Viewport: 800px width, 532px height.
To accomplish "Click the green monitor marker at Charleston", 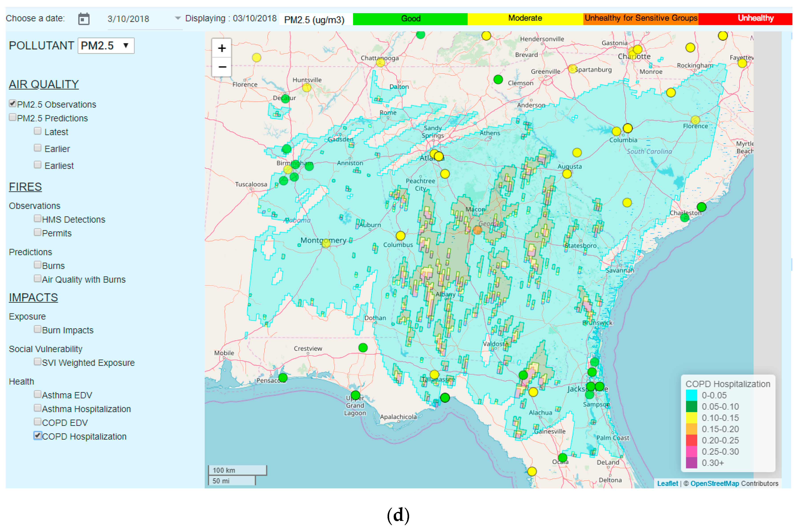I will pyautogui.click(x=702, y=207).
